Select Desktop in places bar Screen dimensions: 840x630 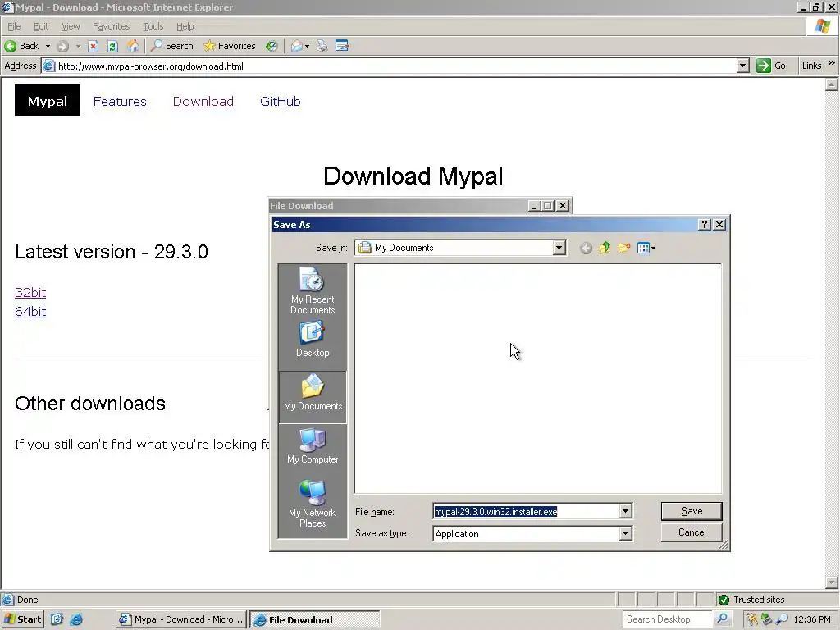[x=313, y=340]
